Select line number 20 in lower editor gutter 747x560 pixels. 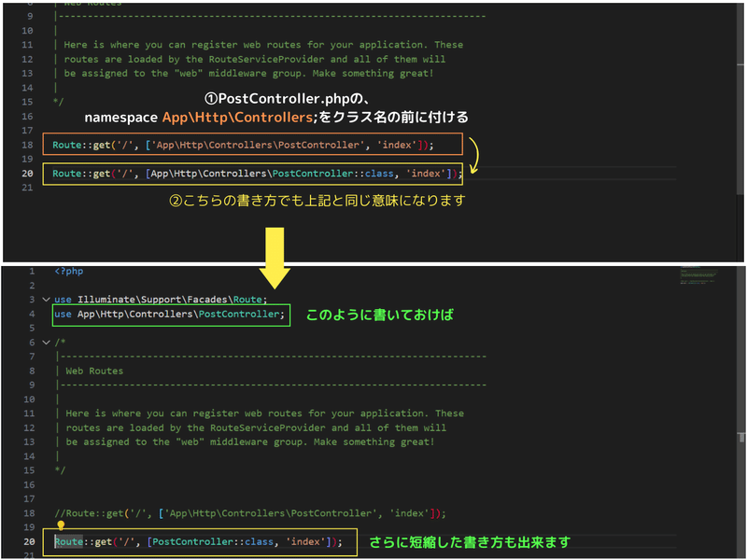tap(29, 541)
